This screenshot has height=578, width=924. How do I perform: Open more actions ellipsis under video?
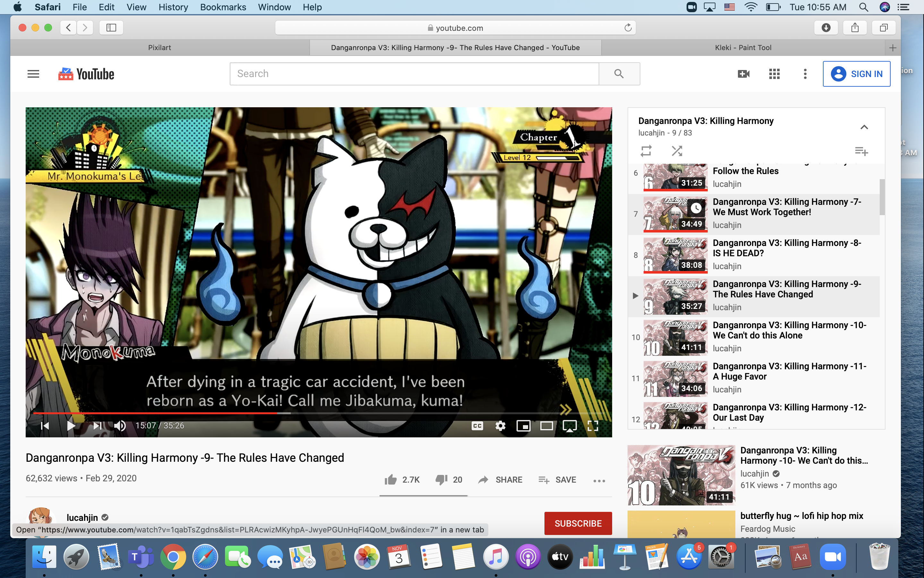tap(599, 480)
